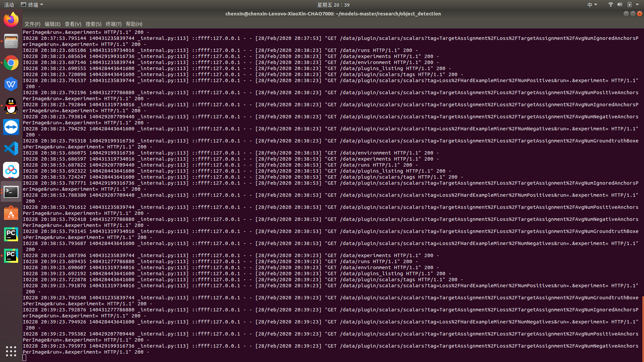Screen dimensions: 644x362
Task: Open the 编辑(E) menu
Action: coord(52,24)
